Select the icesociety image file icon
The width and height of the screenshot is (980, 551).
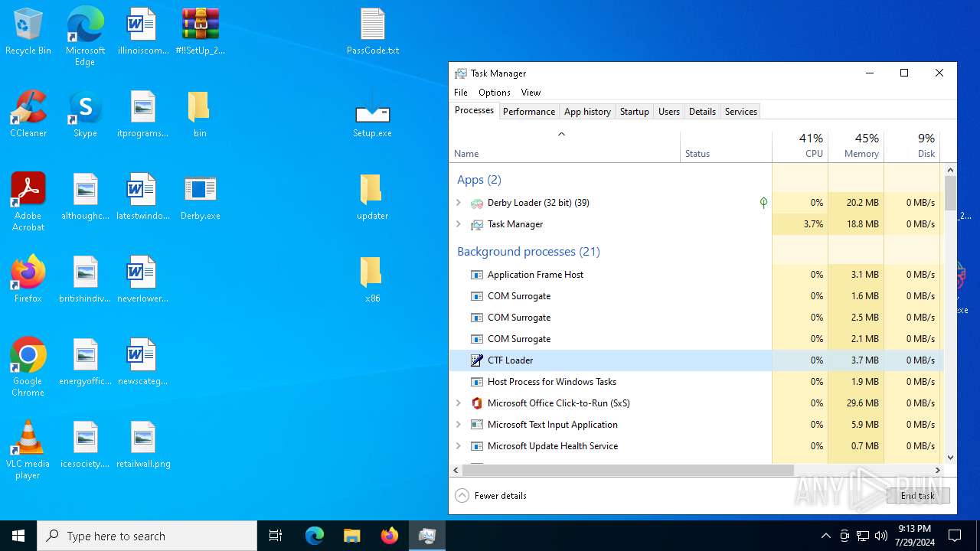[x=85, y=445]
